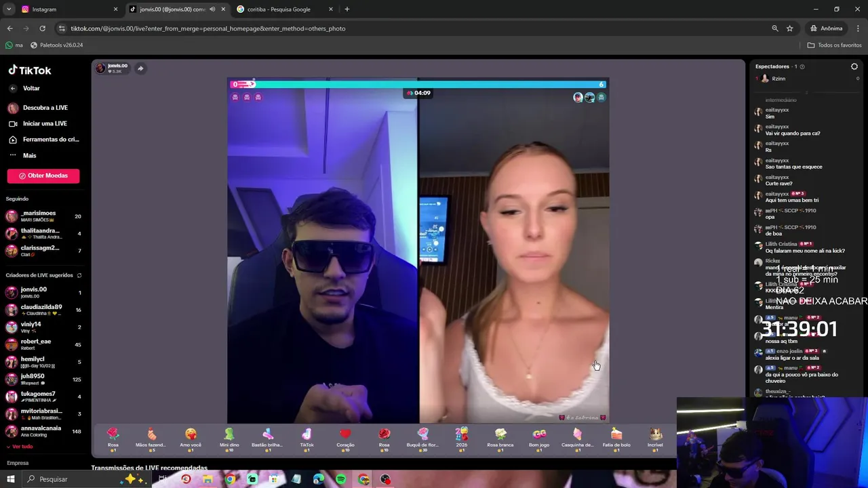
Task: Open the viewers panel settings icon
Action: coord(854,66)
